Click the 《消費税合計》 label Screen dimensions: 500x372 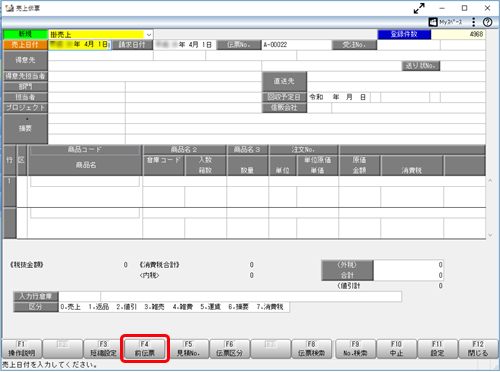tap(159, 265)
